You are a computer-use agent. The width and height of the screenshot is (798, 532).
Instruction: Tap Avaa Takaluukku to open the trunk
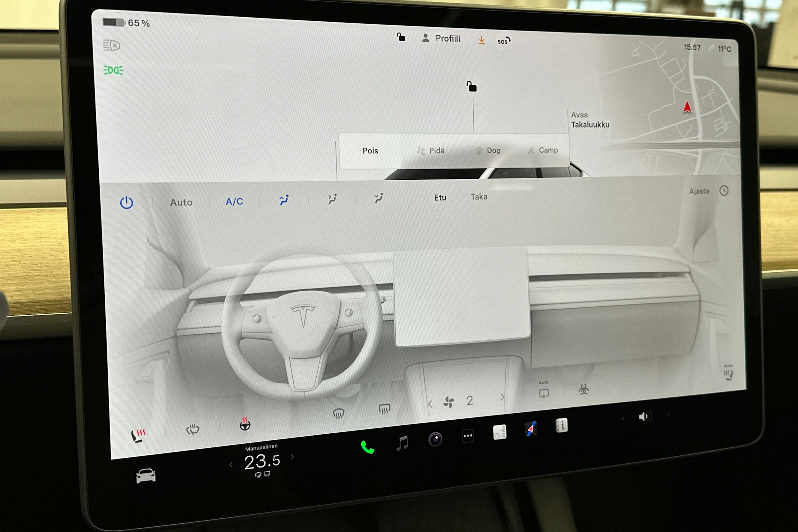pos(590,120)
